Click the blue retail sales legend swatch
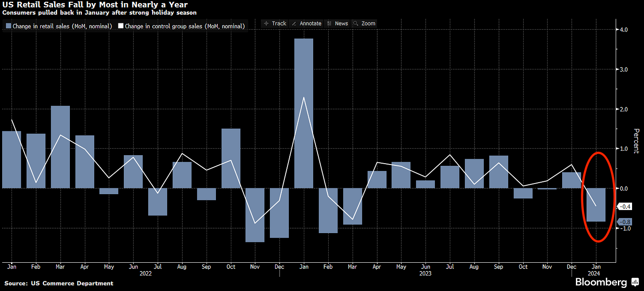This screenshot has width=644, height=291. pos(8,27)
